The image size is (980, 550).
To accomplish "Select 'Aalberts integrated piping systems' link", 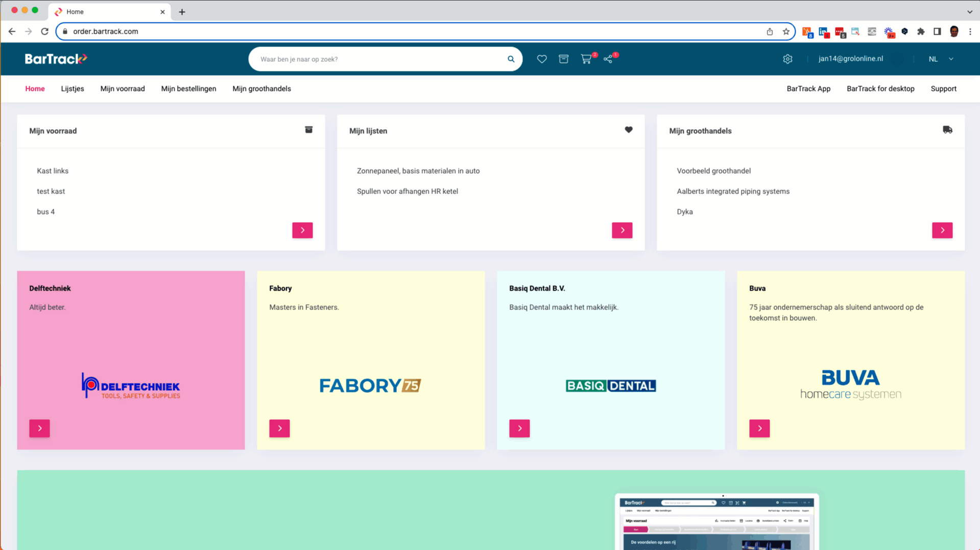I will [733, 192].
